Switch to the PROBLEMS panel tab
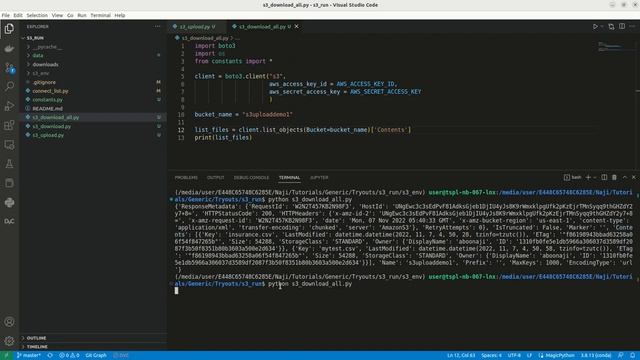Viewport: 640px width, 360px height. (x=186, y=178)
